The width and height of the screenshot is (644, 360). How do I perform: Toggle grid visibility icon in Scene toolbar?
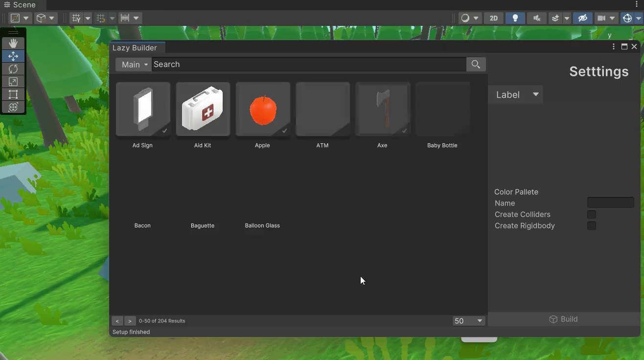point(76,18)
